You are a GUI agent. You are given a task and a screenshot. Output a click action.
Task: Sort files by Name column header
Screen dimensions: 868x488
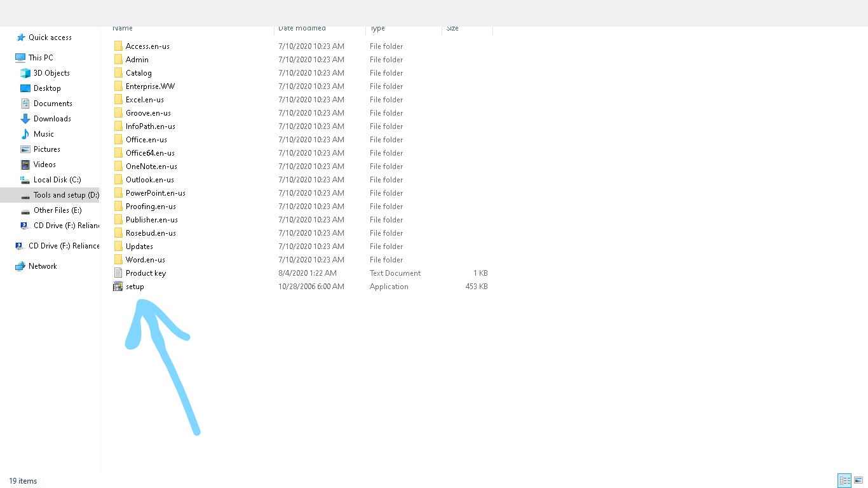123,29
